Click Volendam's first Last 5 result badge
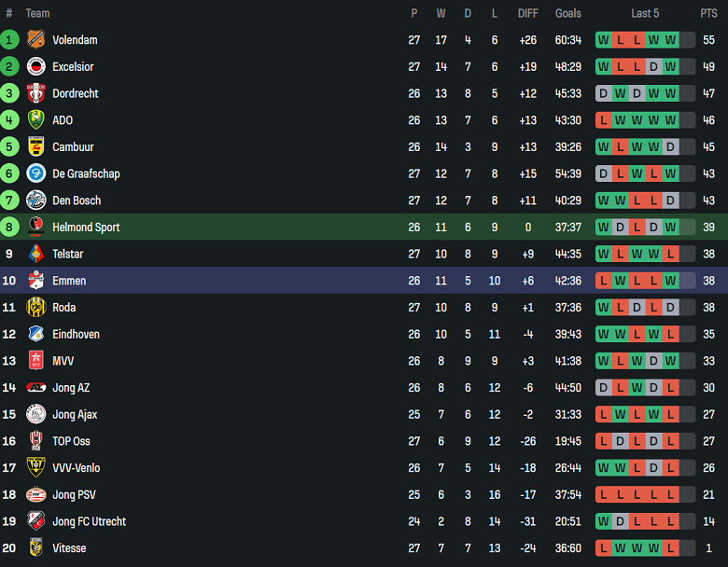This screenshot has width=728, height=567. click(604, 40)
